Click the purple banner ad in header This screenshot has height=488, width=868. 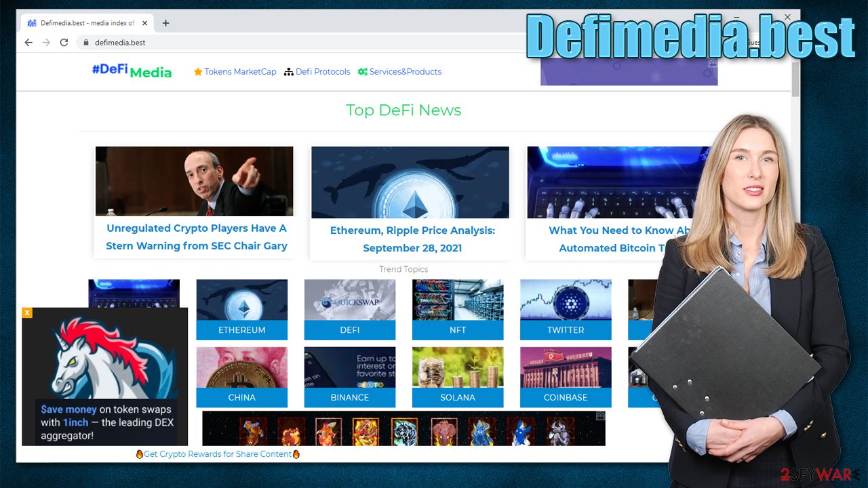click(629, 72)
